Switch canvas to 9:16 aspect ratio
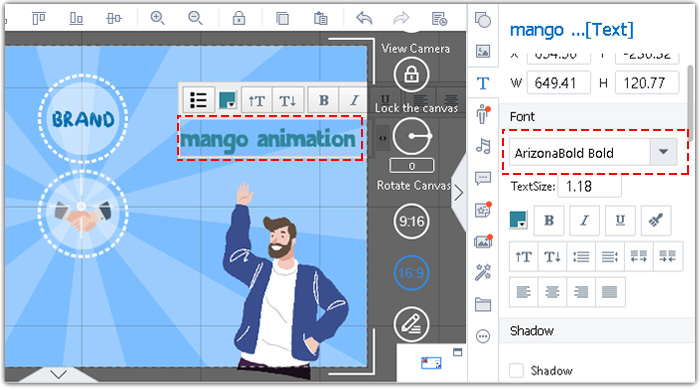This screenshot has height=390, width=700. click(411, 221)
